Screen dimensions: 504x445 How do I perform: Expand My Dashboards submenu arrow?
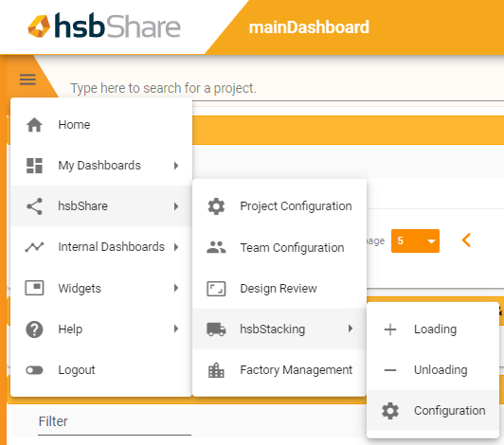pos(176,166)
